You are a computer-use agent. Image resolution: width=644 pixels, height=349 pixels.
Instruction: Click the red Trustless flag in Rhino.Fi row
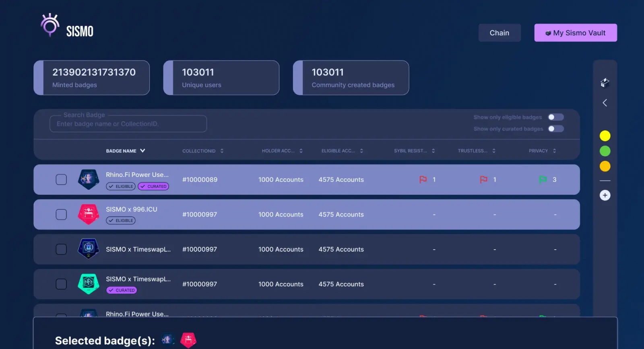[483, 179]
